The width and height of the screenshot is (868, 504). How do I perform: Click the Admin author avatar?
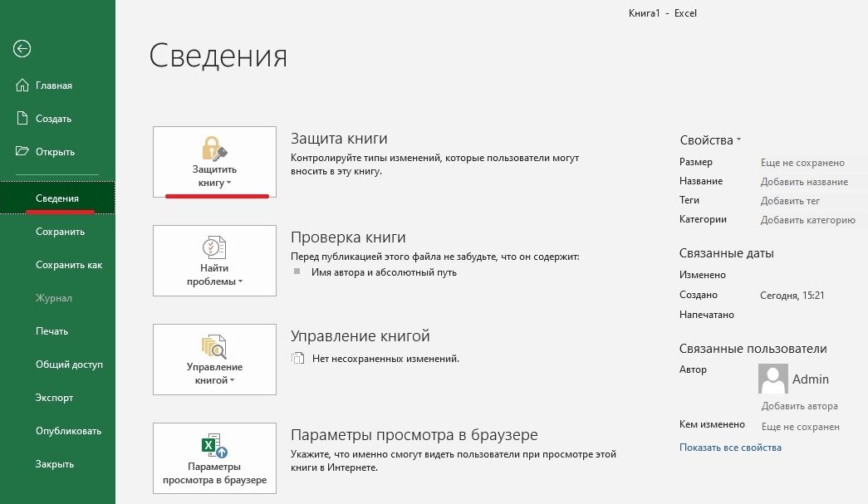(772, 379)
